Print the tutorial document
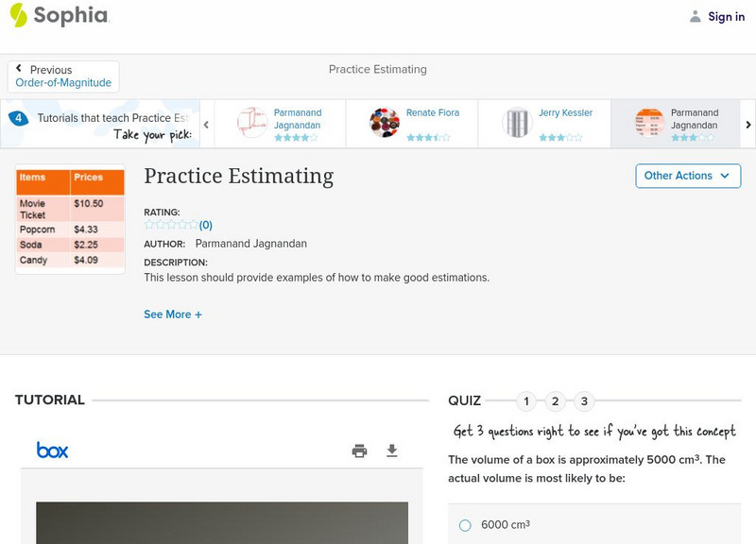 click(x=359, y=450)
